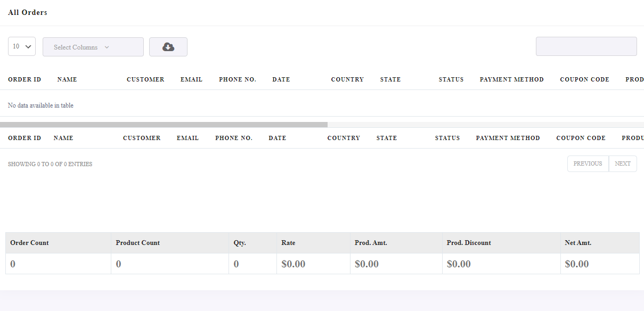
Task: Sort orders by CUSTOMER column
Action: [145, 79]
